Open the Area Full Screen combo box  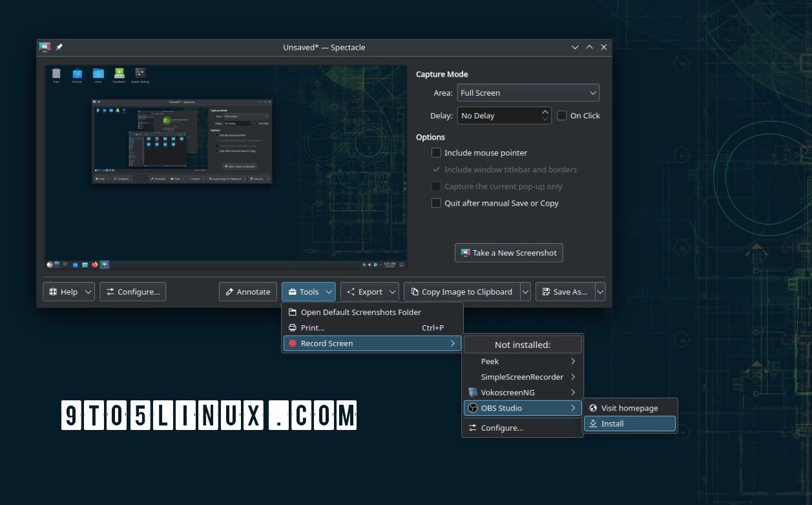(x=528, y=92)
